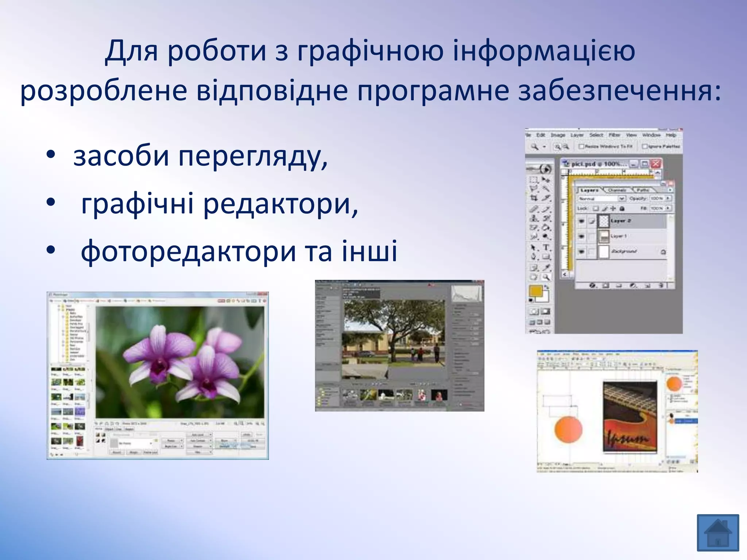
Task: Enable Resize Windows To Fit checkbox
Action: pyautogui.click(x=581, y=147)
